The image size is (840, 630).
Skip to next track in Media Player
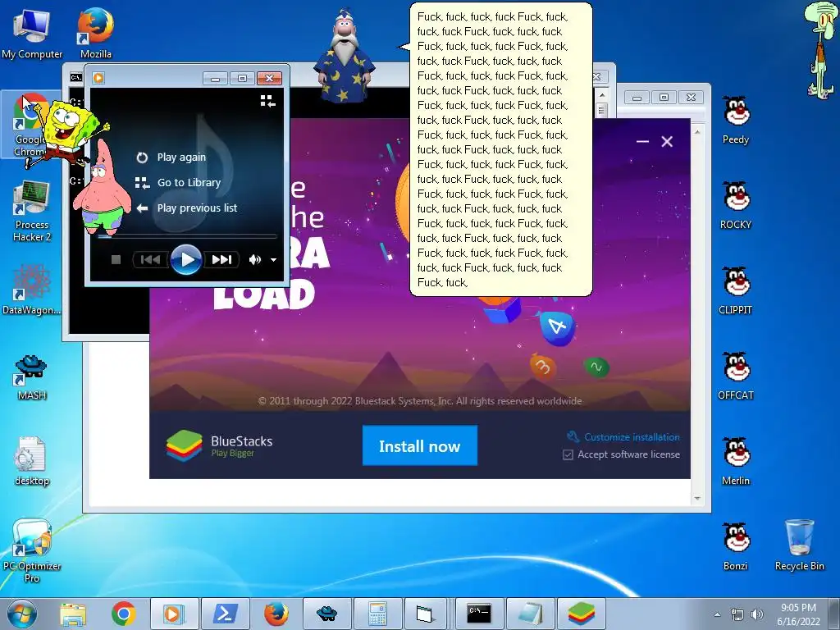coord(221,260)
